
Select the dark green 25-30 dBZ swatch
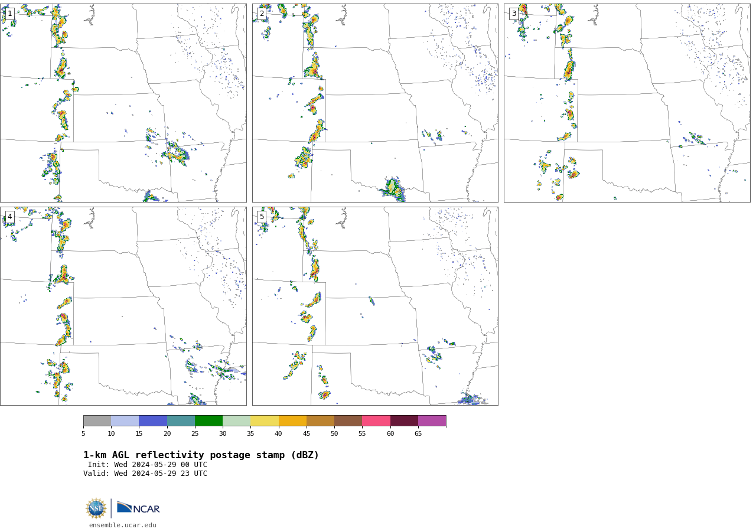click(208, 421)
